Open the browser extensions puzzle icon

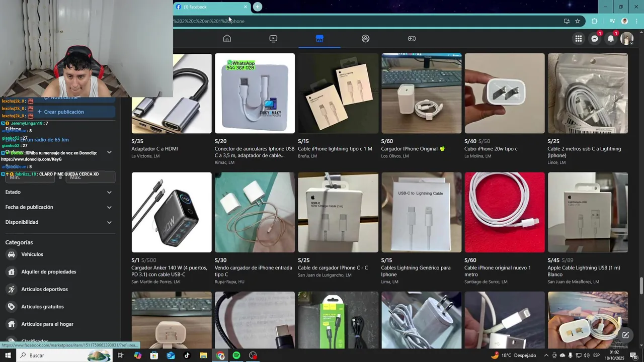595,21
